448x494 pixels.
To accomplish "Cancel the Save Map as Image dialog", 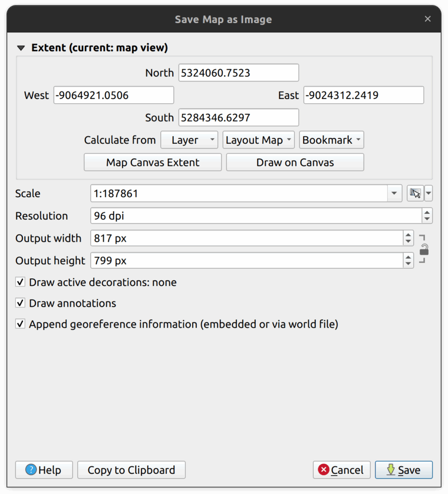I will 341,470.
